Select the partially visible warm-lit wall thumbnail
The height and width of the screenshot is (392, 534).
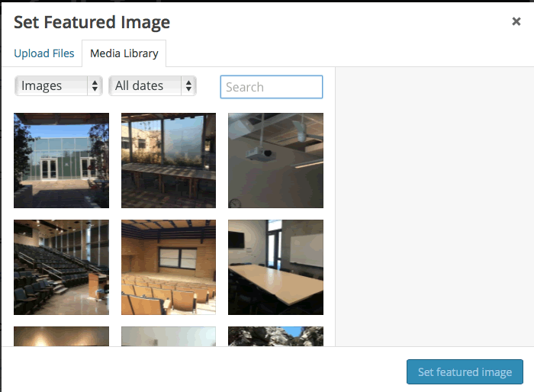pos(61,336)
